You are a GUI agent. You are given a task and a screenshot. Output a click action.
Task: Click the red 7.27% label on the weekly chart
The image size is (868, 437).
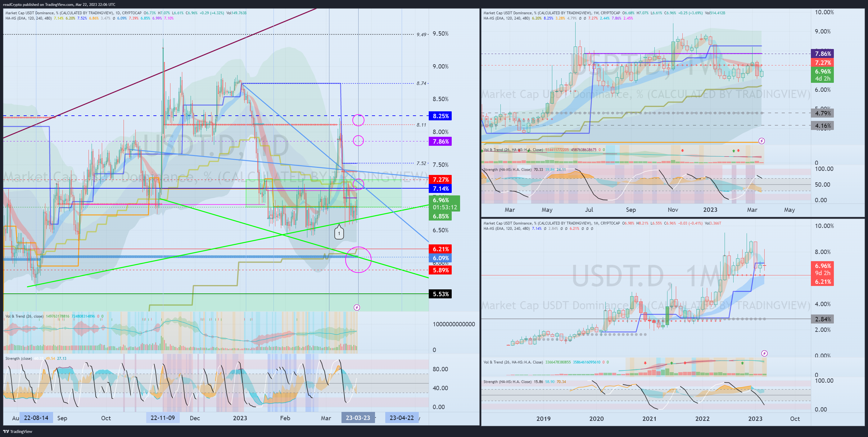click(x=822, y=63)
